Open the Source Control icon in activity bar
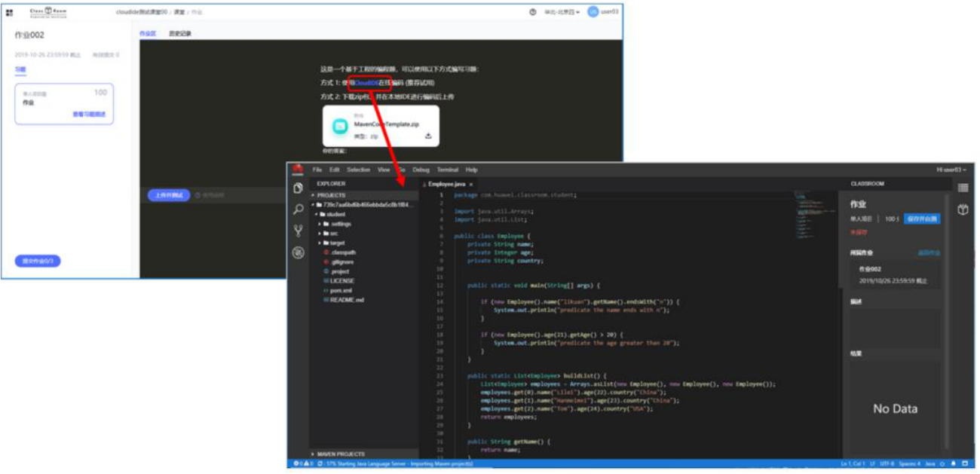This screenshot has width=980, height=474. point(299,231)
